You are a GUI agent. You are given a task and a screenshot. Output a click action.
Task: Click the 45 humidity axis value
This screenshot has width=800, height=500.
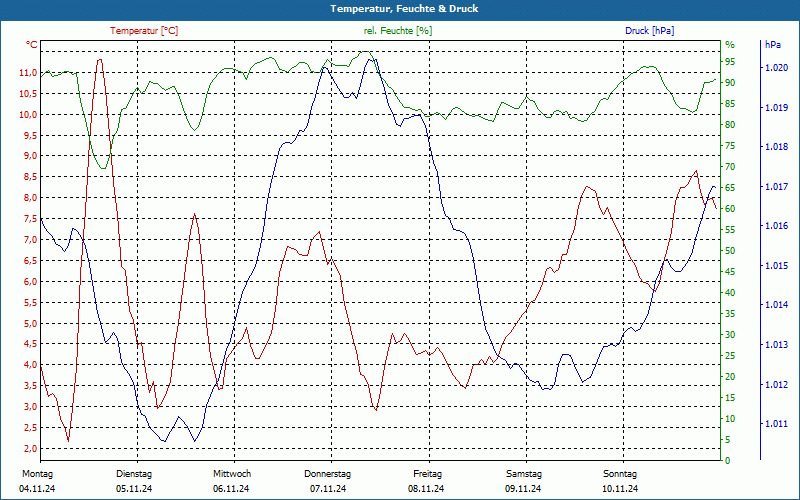click(x=730, y=272)
